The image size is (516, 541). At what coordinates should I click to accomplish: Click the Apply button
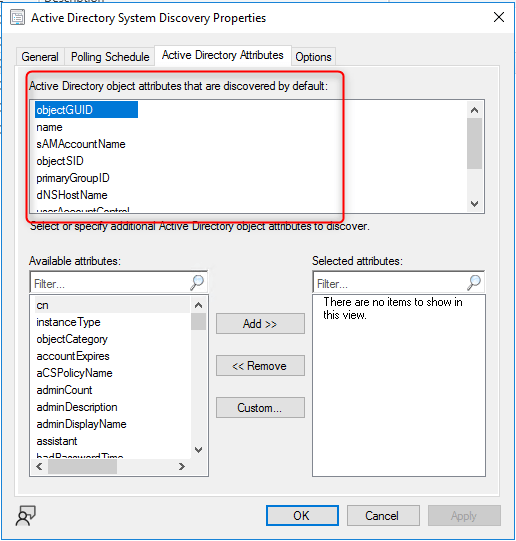click(464, 516)
